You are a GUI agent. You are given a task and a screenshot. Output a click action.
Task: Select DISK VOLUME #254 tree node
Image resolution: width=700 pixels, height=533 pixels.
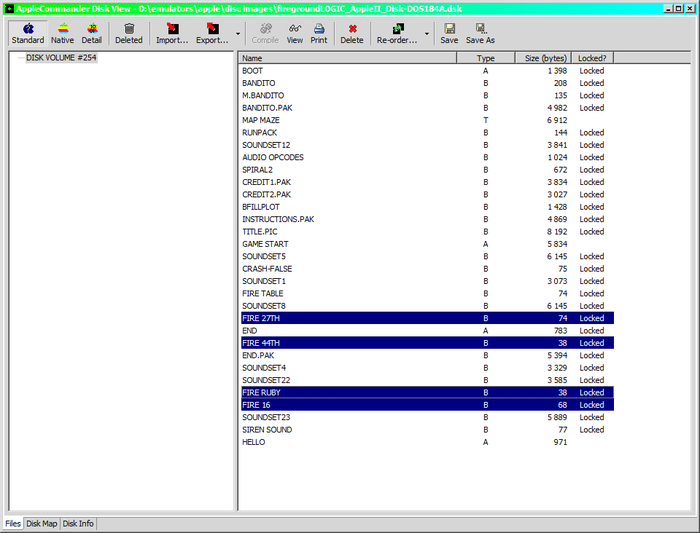pyautogui.click(x=61, y=58)
